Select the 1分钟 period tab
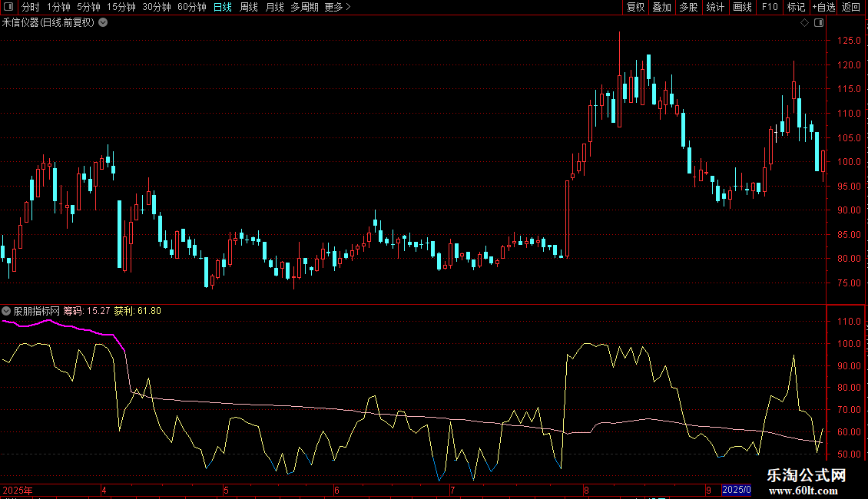This screenshot has height=499, width=868. point(58,7)
